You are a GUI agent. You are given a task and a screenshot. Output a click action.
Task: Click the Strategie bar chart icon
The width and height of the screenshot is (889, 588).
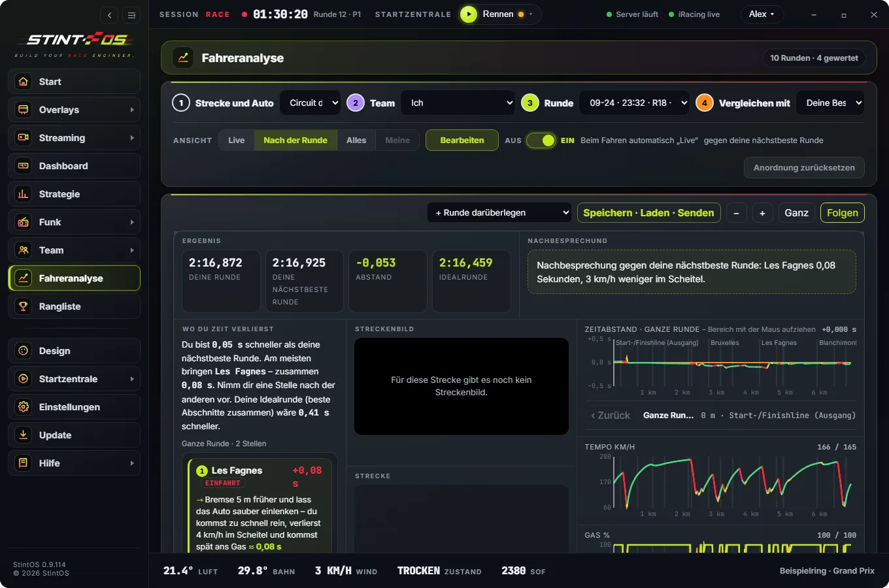pos(24,194)
